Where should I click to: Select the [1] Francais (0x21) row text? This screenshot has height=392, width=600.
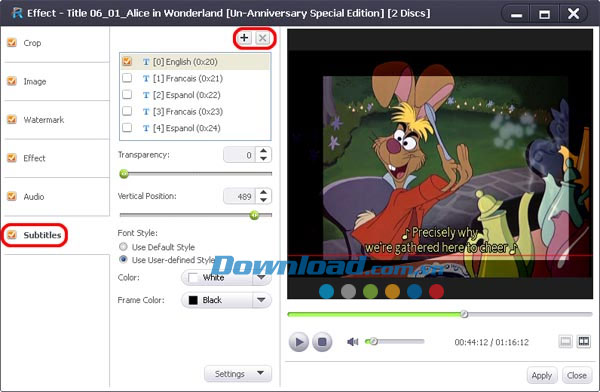[x=188, y=78]
